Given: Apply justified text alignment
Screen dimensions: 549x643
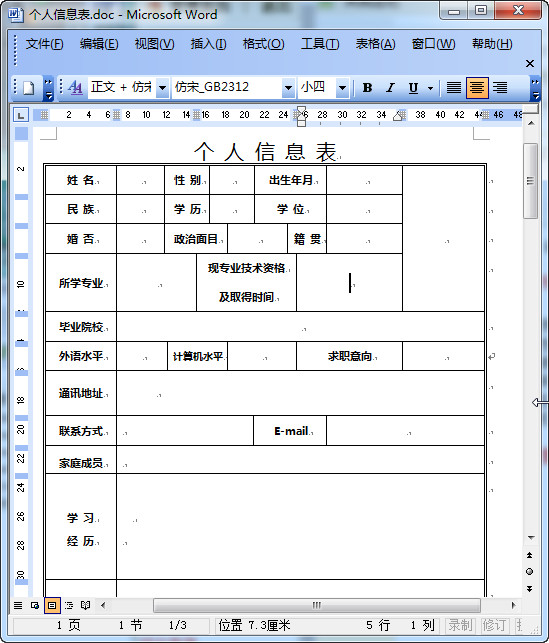Looking at the screenshot, I should point(453,88).
